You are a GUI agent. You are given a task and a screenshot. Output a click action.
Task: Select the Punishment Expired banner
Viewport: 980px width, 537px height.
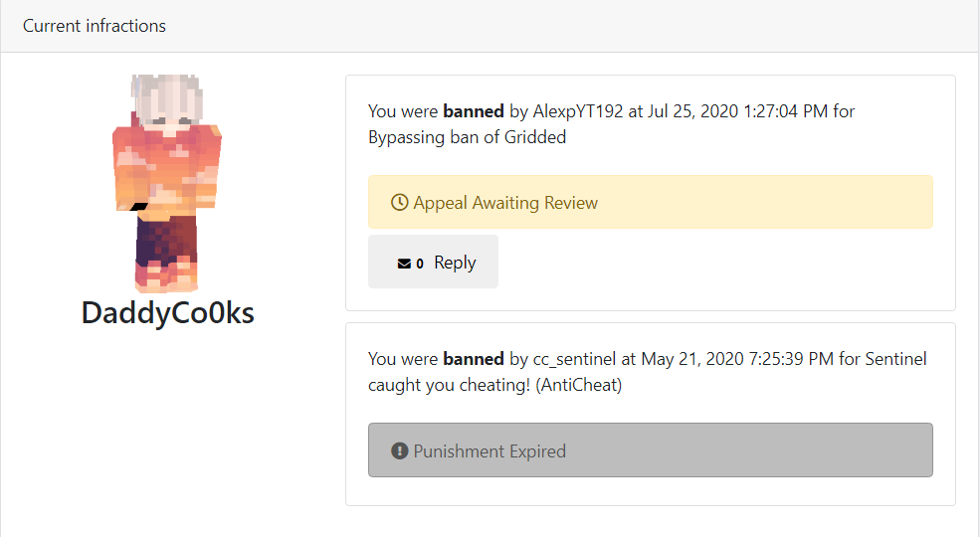(x=650, y=449)
